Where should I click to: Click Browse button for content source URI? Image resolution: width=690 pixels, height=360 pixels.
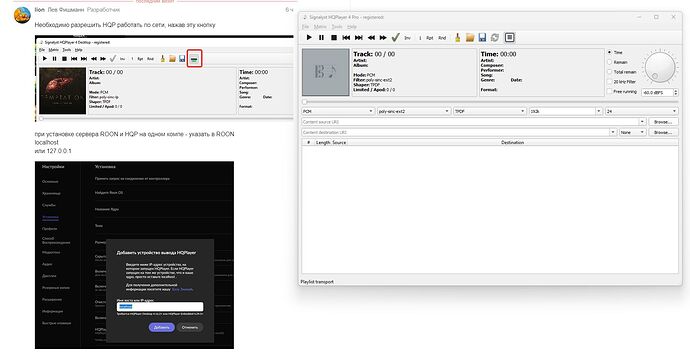663,121
